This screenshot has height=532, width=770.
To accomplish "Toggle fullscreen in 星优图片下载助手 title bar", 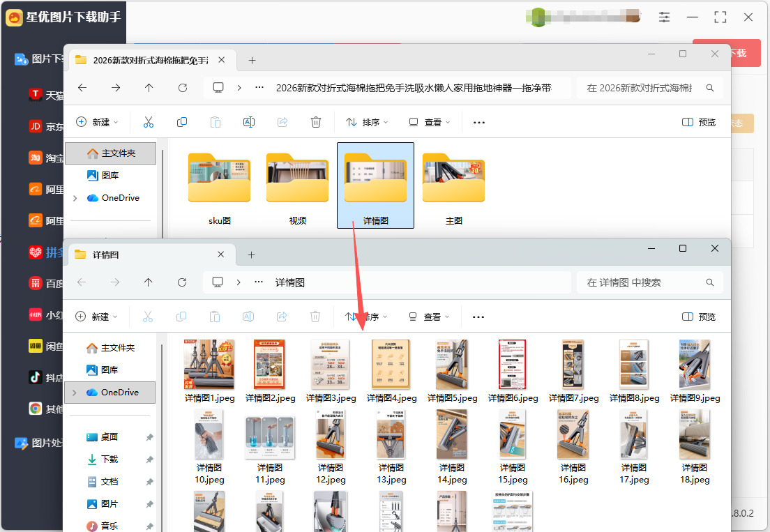I will click(x=720, y=17).
